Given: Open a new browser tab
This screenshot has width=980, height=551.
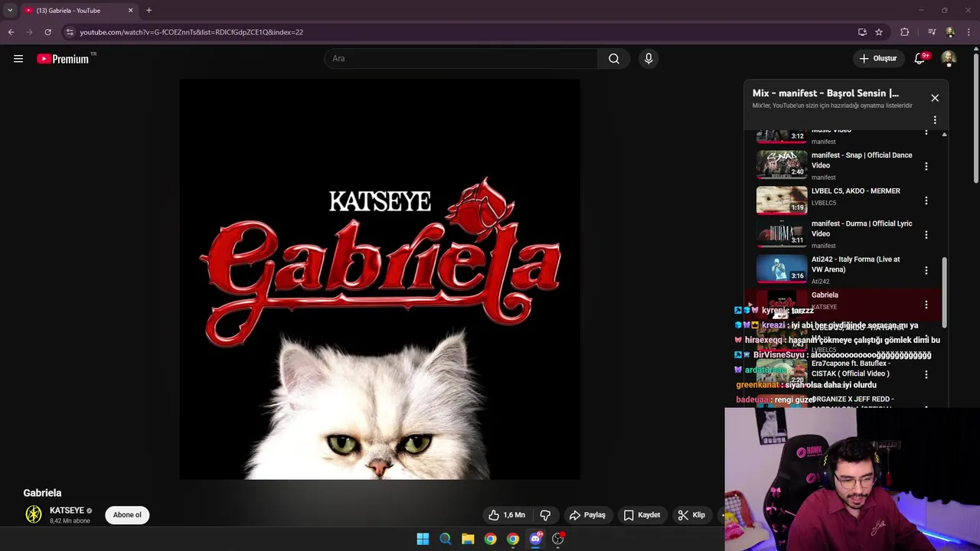Looking at the screenshot, I should click(149, 11).
